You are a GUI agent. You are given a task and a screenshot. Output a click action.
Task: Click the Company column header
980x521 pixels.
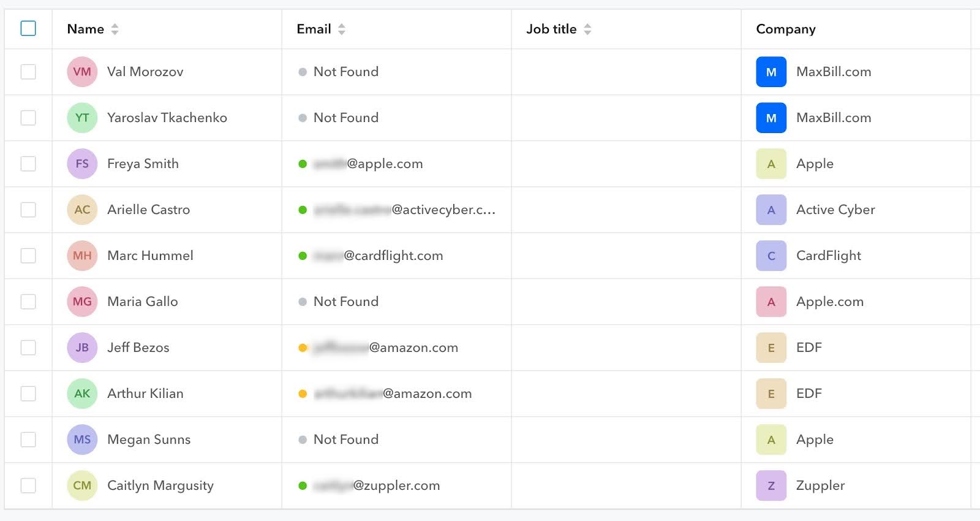point(786,29)
